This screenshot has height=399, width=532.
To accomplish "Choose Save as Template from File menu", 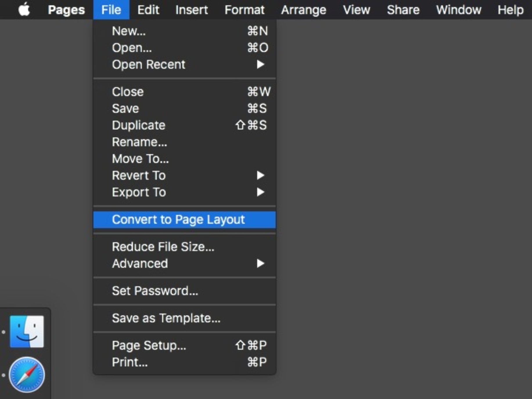I will (x=166, y=318).
